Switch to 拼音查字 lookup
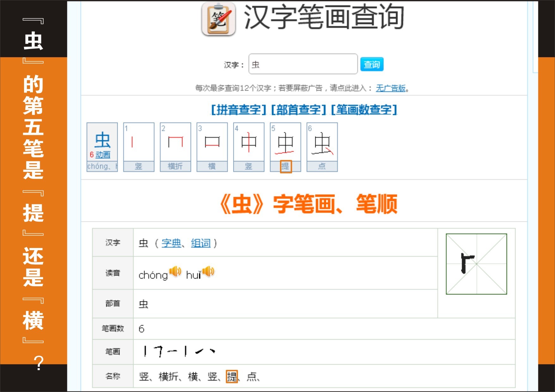The image size is (555, 392). [238, 110]
